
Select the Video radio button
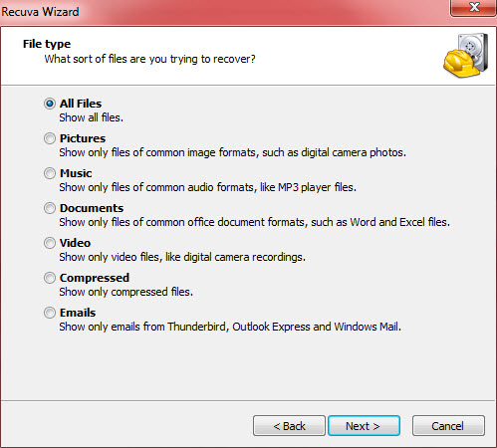(x=50, y=243)
